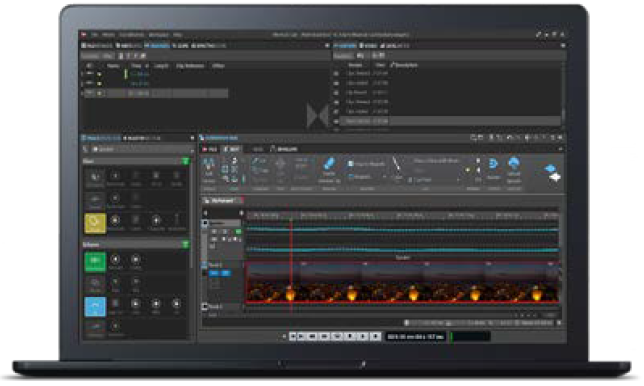Toggle green bypass switch of lower section
Image resolution: width=644 pixels, height=386 pixels.
[x=186, y=245]
